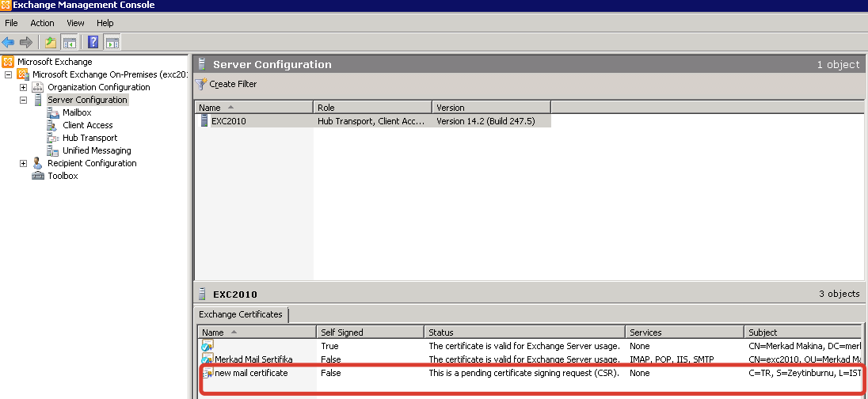
Task: Sort certificates by Self Signed column
Action: click(x=371, y=332)
